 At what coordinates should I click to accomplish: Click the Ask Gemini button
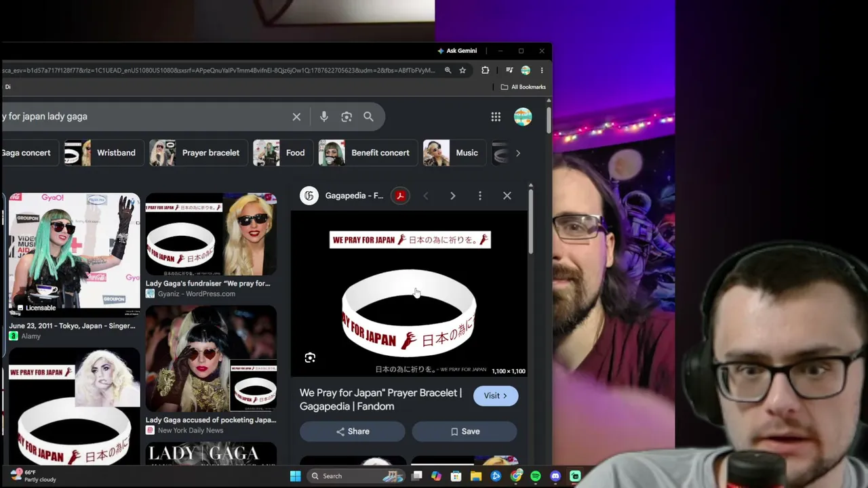pos(457,51)
